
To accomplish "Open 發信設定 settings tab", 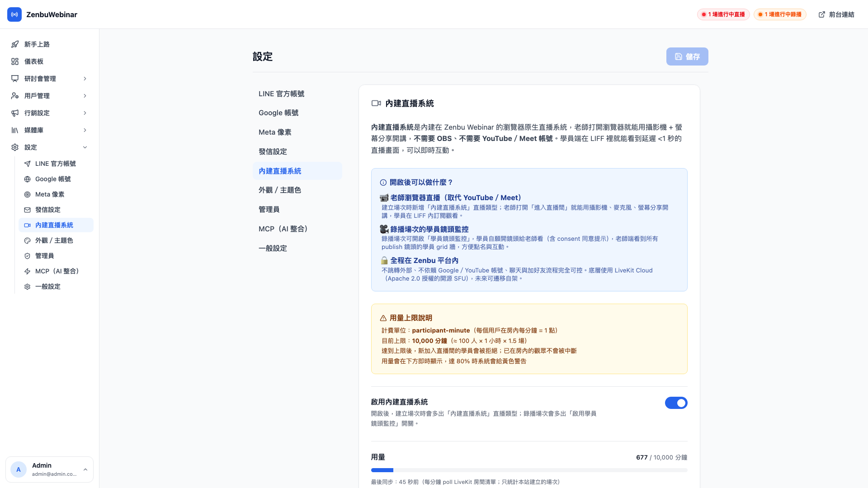I will pos(297,151).
